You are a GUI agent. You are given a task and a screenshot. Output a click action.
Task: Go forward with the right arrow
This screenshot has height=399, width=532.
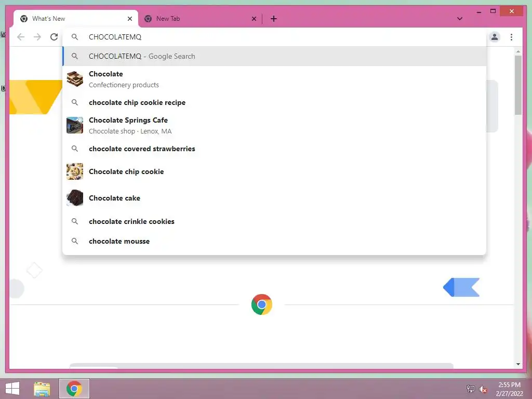point(37,37)
